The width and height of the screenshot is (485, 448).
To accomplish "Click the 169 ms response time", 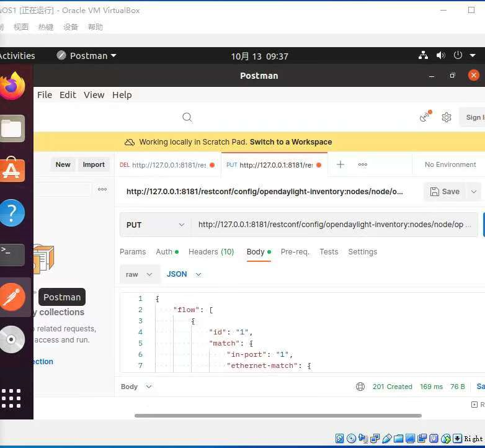I will point(431,387).
